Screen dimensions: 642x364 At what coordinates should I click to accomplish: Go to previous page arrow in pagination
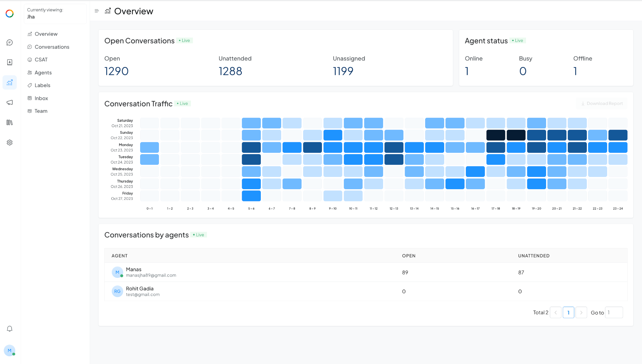coord(555,313)
